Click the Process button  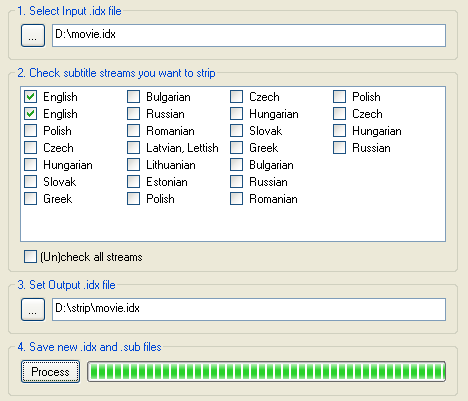click(50, 371)
